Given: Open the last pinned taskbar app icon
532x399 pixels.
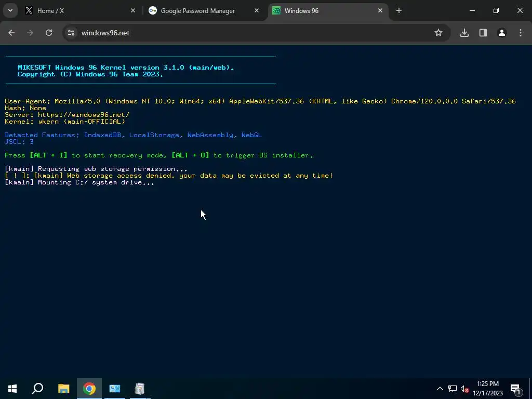Looking at the screenshot, I should pyautogui.click(x=140, y=389).
